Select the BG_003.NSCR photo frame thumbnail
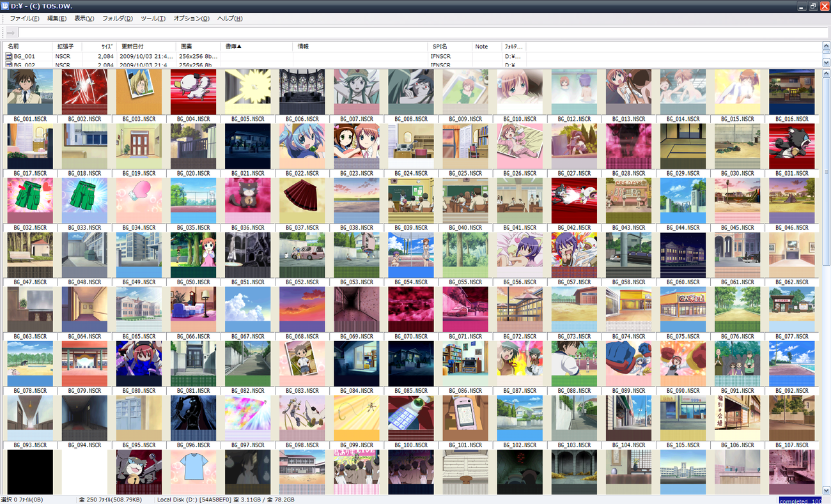 139,92
